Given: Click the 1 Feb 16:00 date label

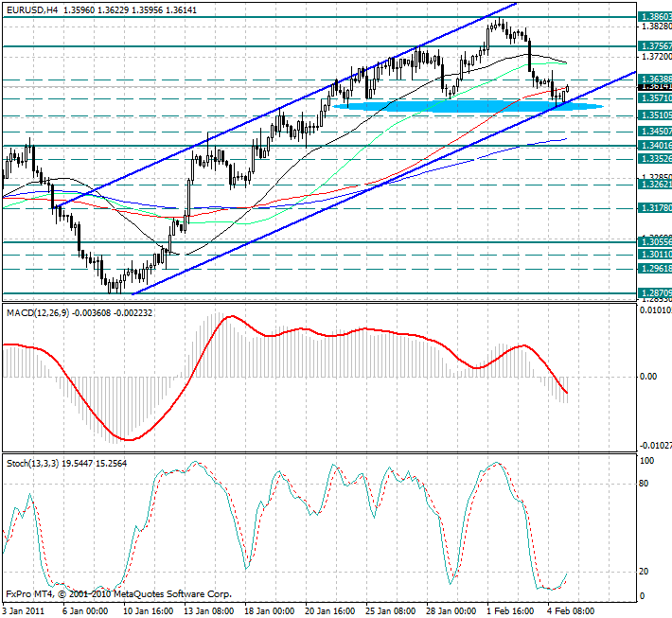Looking at the screenshot, I should pos(510,610).
